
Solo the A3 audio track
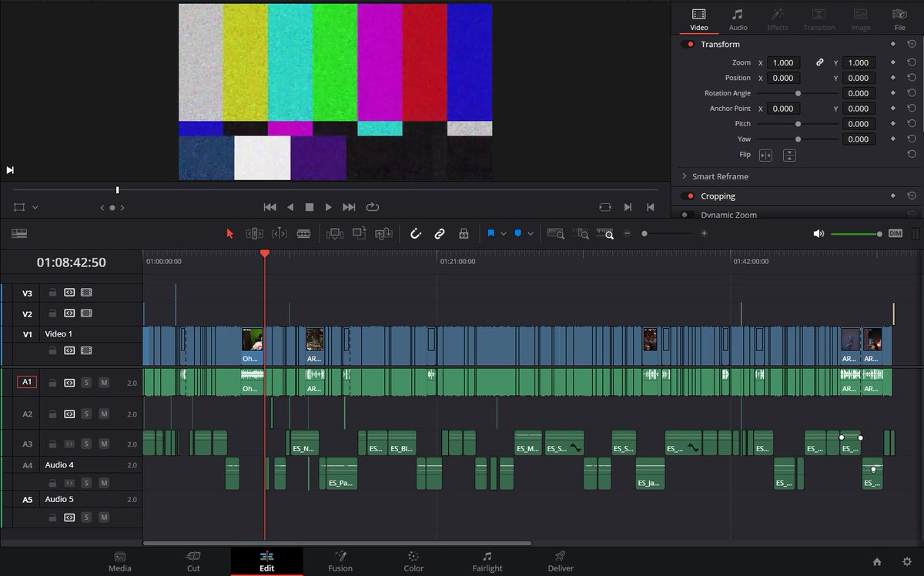pyautogui.click(x=86, y=444)
